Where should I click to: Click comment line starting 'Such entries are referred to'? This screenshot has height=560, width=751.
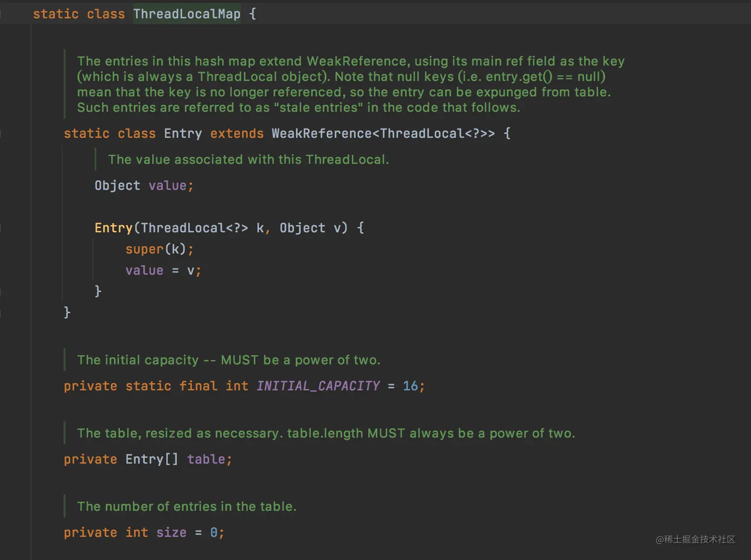coord(299,107)
